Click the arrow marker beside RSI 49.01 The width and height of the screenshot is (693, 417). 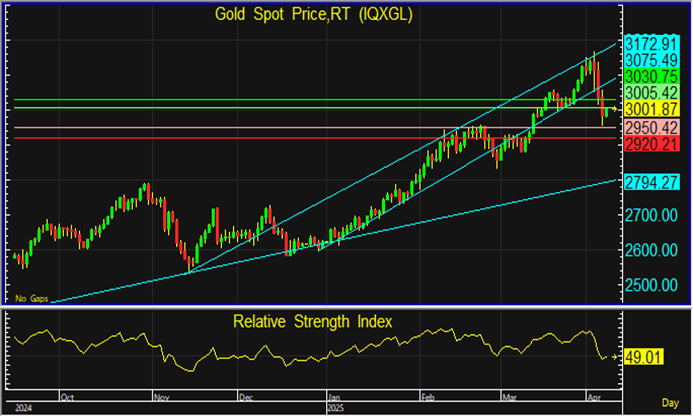pos(614,354)
